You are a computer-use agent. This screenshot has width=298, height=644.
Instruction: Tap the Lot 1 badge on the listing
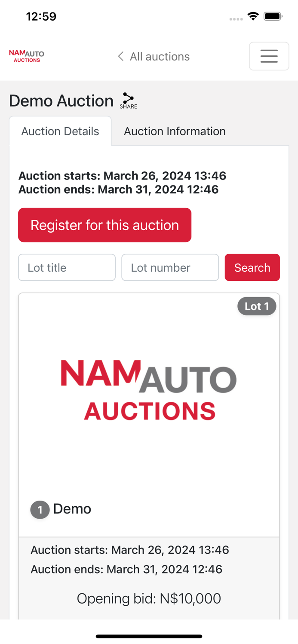(x=257, y=306)
